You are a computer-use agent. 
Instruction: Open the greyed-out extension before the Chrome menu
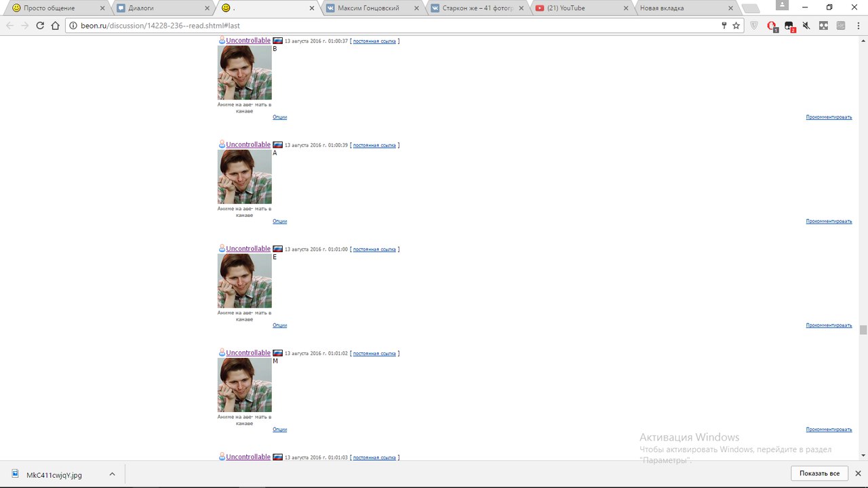[x=841, y=26]
